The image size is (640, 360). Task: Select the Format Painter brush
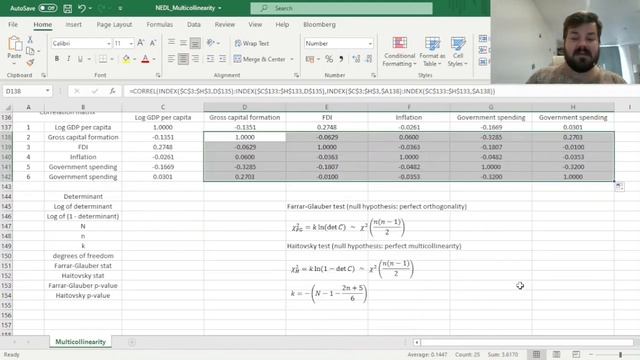click(x=30, y=62)
